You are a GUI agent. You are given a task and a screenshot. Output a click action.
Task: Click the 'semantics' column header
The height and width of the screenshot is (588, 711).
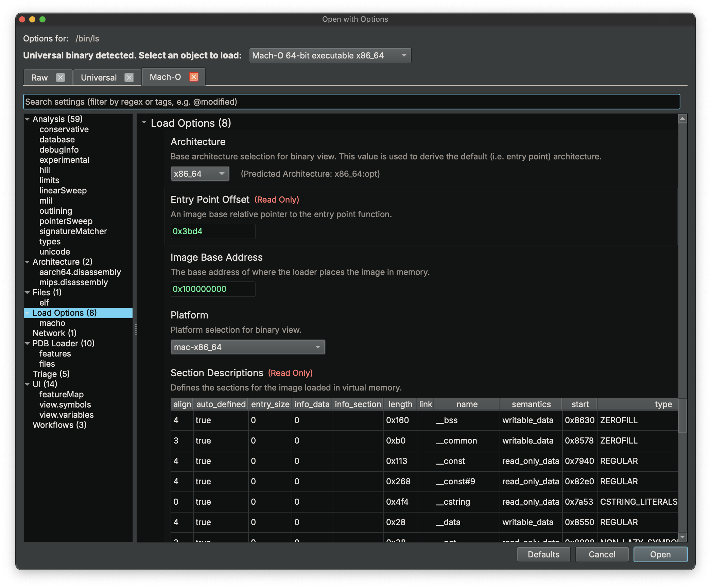(531, 404)
